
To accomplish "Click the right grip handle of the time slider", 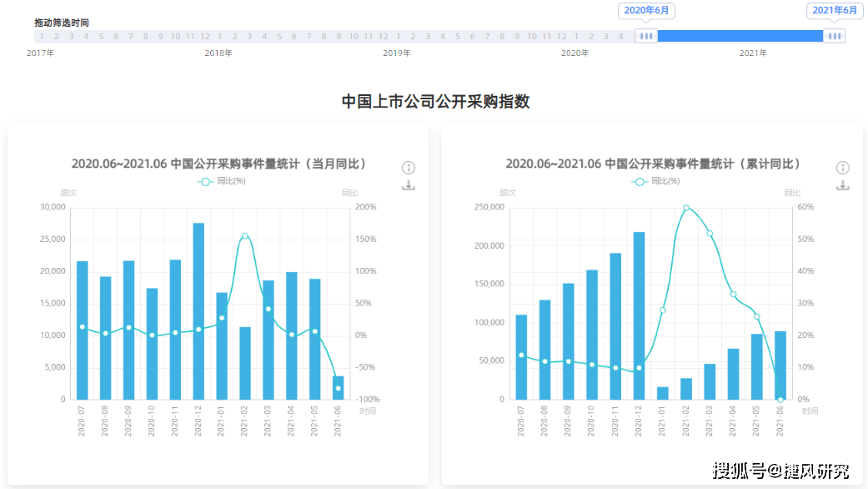I will (x=835, y=36).
